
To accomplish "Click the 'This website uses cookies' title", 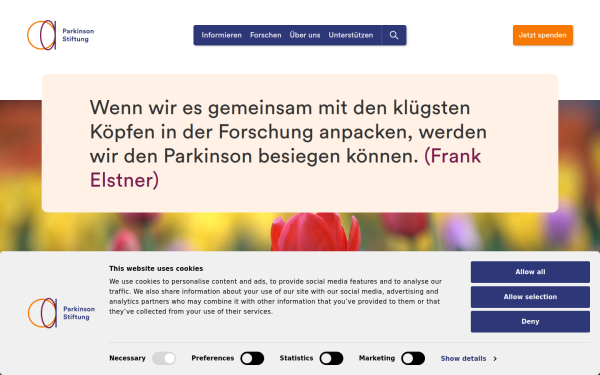I will (156, 269).
